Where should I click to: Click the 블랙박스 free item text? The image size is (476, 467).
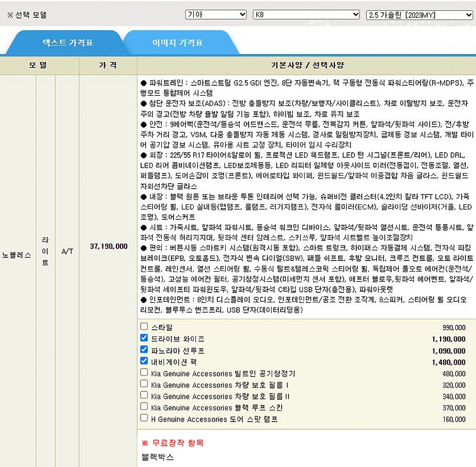[x=158, y=457]
